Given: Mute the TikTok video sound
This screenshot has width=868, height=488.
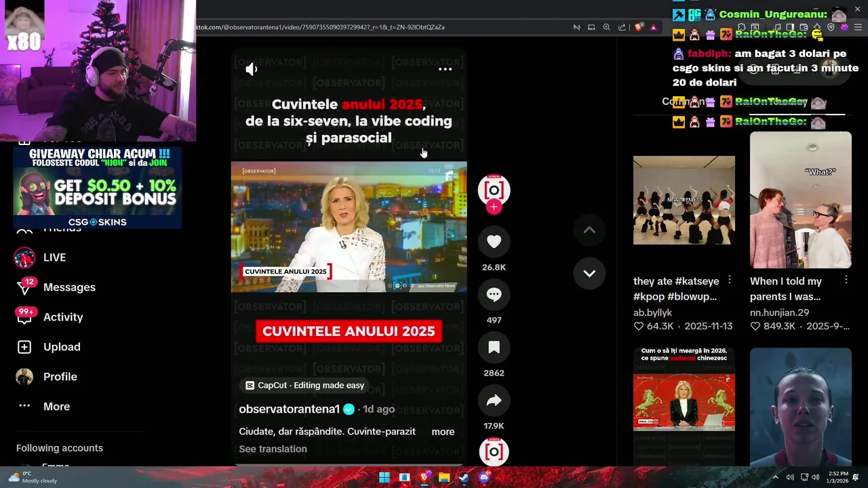Looking at the screenshot, I should pos(252,69).
